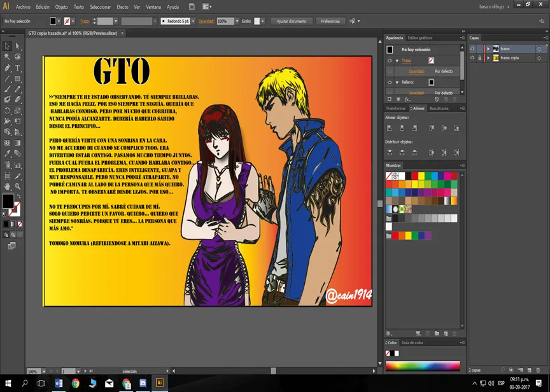This screenshot has width=550, height=392.
Task: Select the Column Graph tool
Action: tap(18, 165)
